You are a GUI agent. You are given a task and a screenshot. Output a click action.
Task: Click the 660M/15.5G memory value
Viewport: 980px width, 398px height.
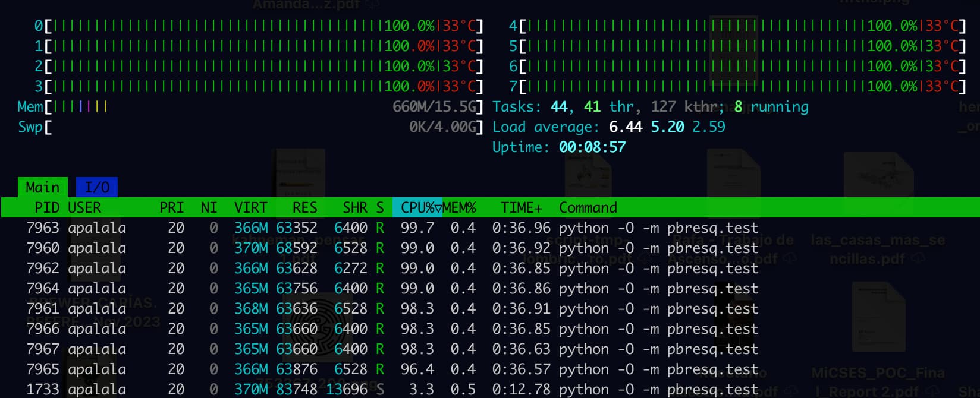[x=434, y=107]
